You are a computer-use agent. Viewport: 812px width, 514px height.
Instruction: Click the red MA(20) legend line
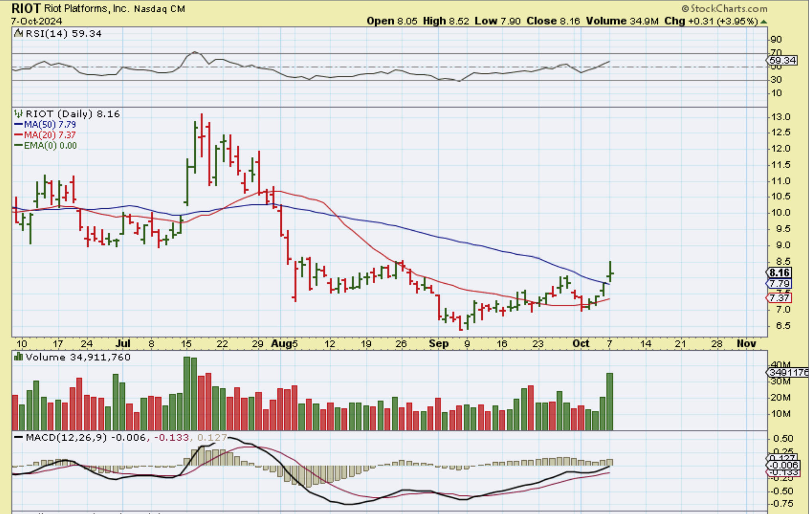[18, 135]
